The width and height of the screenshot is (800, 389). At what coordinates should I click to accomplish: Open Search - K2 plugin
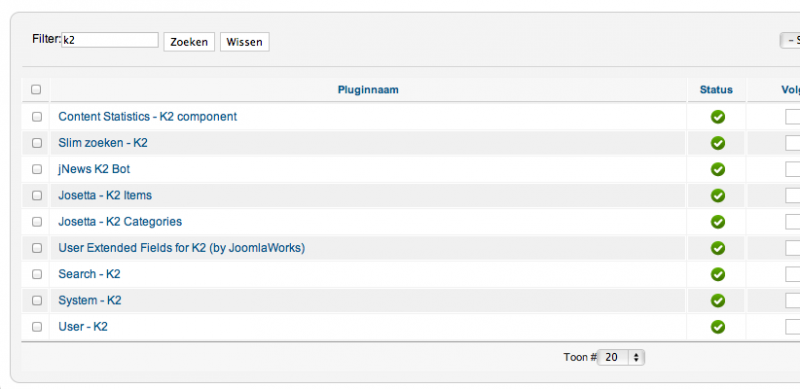click(x=89, y=274)
